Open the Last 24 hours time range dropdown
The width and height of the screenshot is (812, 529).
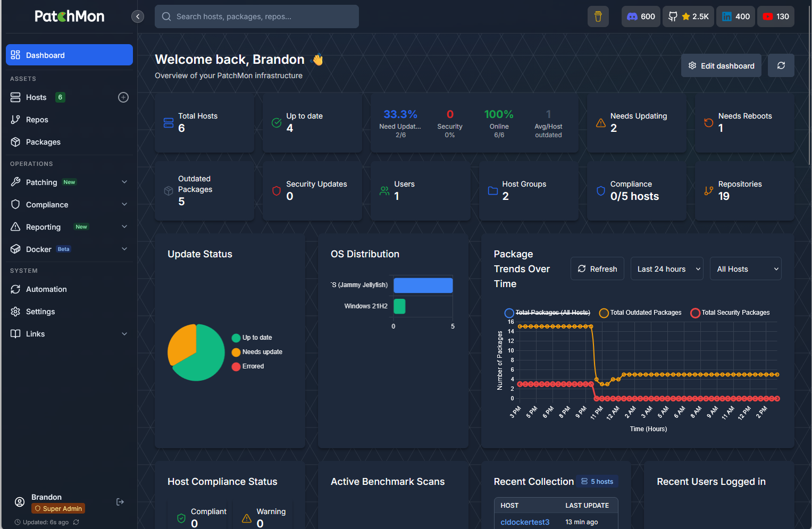click(667, 269)
